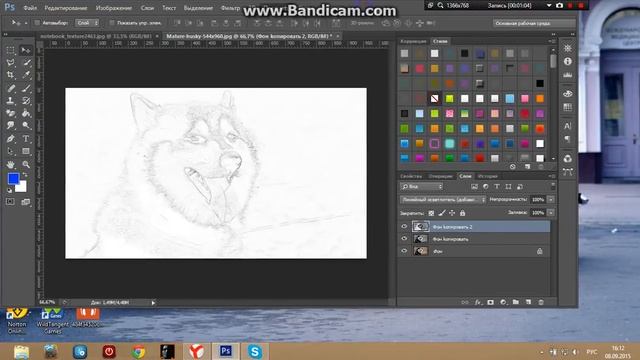Click the Opacity value field

(x=538, y=200)
